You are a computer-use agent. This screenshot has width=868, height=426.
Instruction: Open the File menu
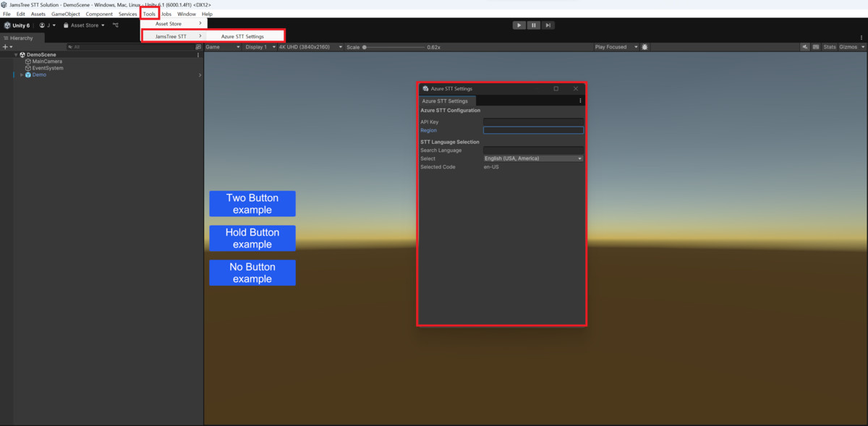tap(7, 14)
